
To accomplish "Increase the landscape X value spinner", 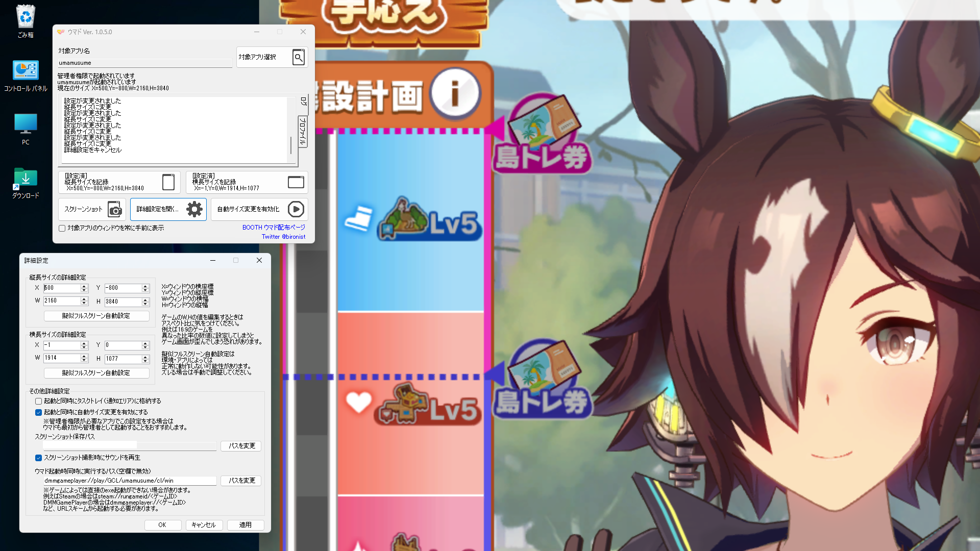I will click(84, 343).
